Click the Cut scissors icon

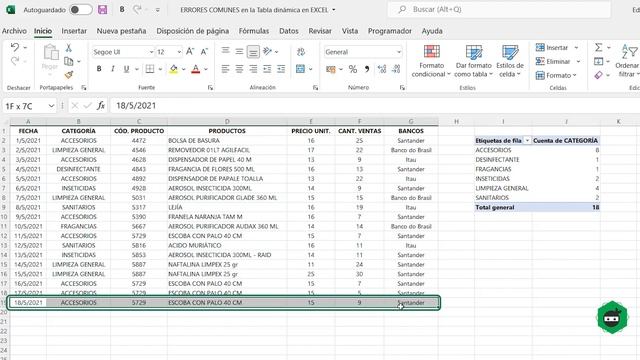click(69, 48)
